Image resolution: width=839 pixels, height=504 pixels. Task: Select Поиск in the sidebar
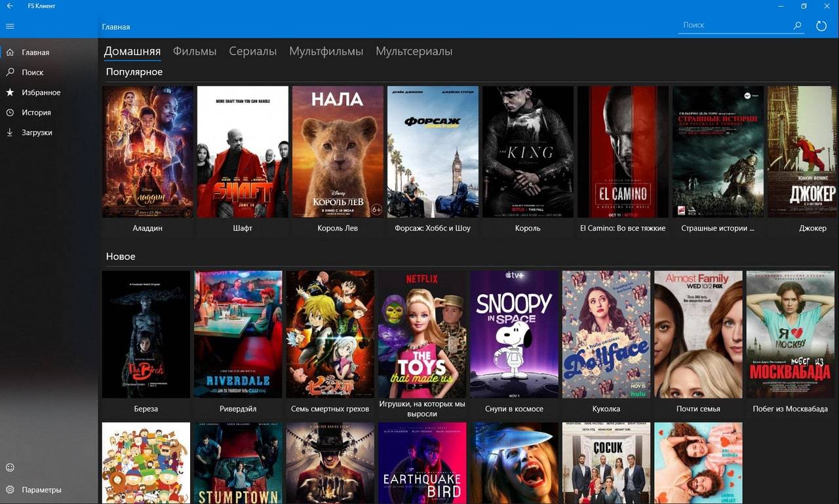(x=32, y=73)
